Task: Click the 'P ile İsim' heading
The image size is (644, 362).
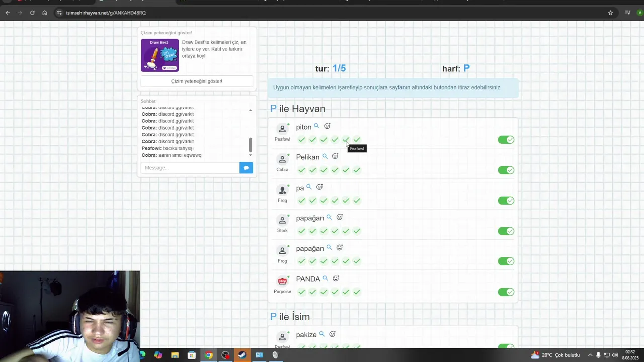Action: click(x=290, y=317)
